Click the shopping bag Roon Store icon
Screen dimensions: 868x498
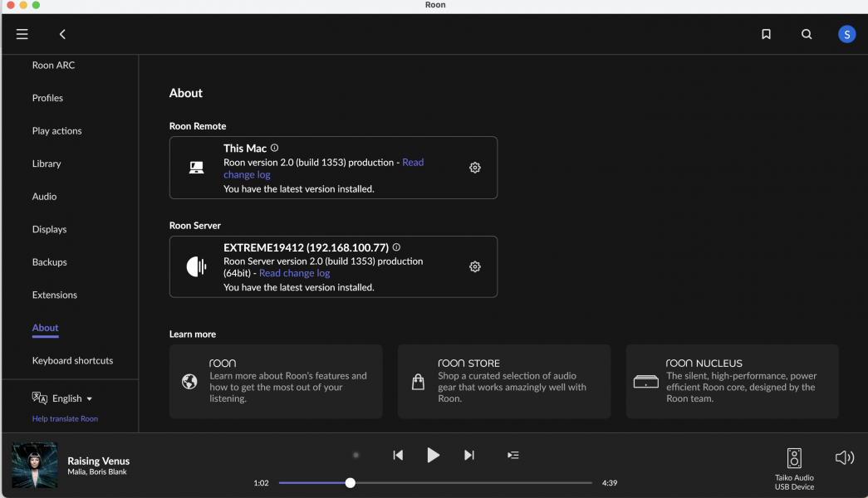tap(418, 381)
